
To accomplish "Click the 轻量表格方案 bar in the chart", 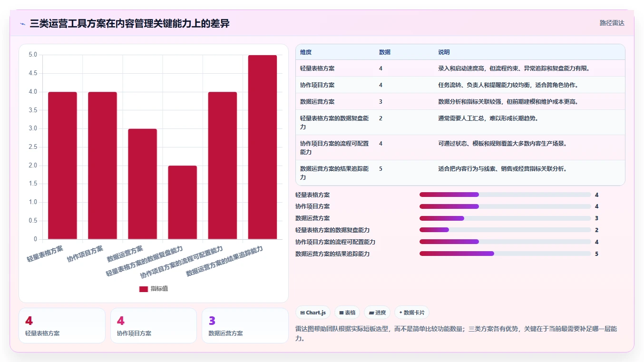I will pos(62,166).
